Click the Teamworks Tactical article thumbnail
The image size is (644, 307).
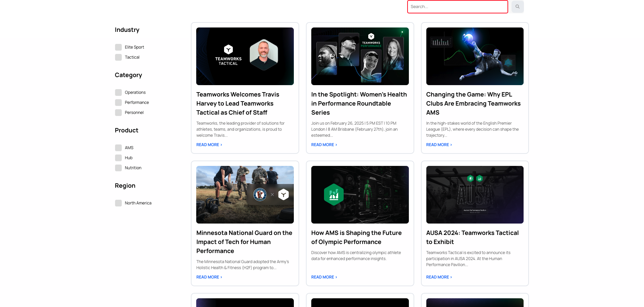[245, 56]
